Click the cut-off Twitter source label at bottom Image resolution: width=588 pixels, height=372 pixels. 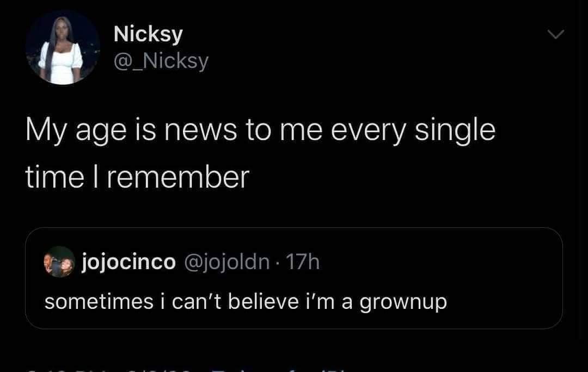pos(272,369)
